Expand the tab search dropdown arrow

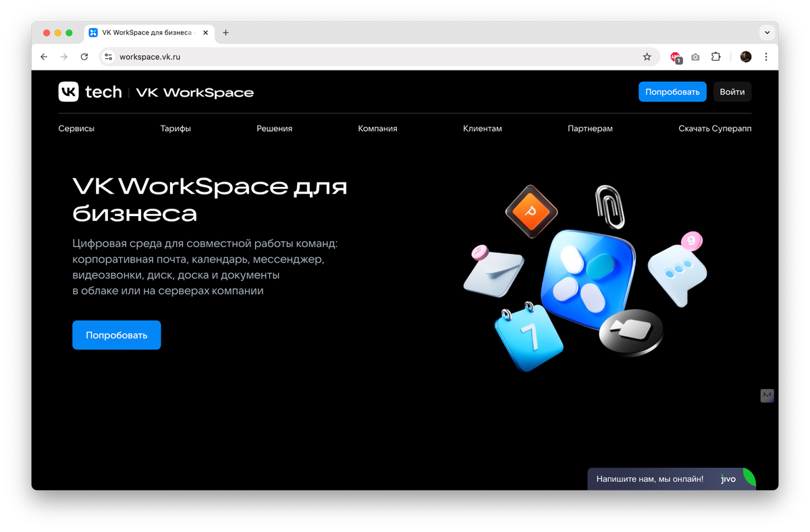pos(767,32)
